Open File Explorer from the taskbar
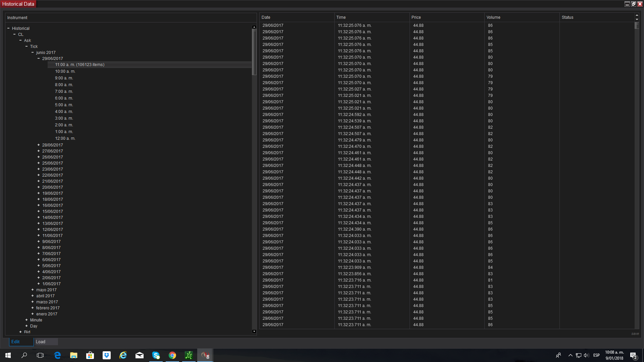Screen dimensions: 644x362 click(x=74, y=355)
